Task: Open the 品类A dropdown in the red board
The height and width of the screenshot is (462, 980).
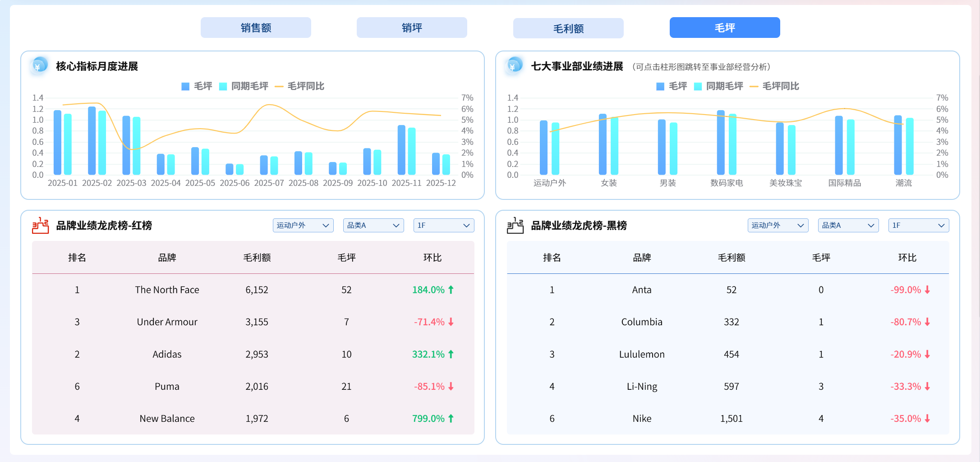Action: [373, 225]
